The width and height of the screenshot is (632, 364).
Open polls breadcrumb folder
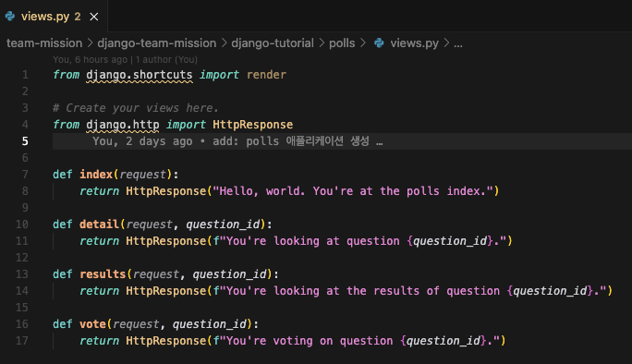342,43
